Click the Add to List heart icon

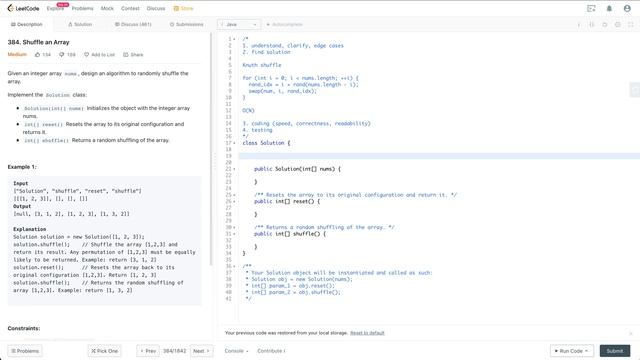(87, 55)
